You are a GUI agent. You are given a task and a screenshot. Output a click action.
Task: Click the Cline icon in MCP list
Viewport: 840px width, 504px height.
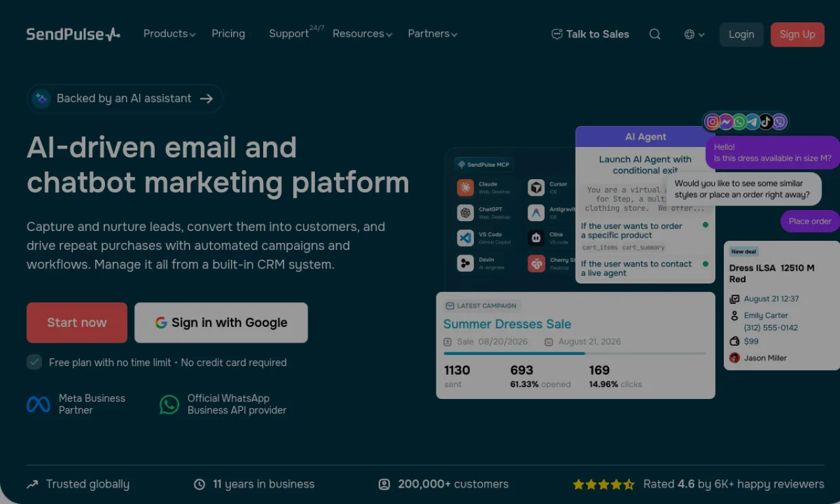536,238
